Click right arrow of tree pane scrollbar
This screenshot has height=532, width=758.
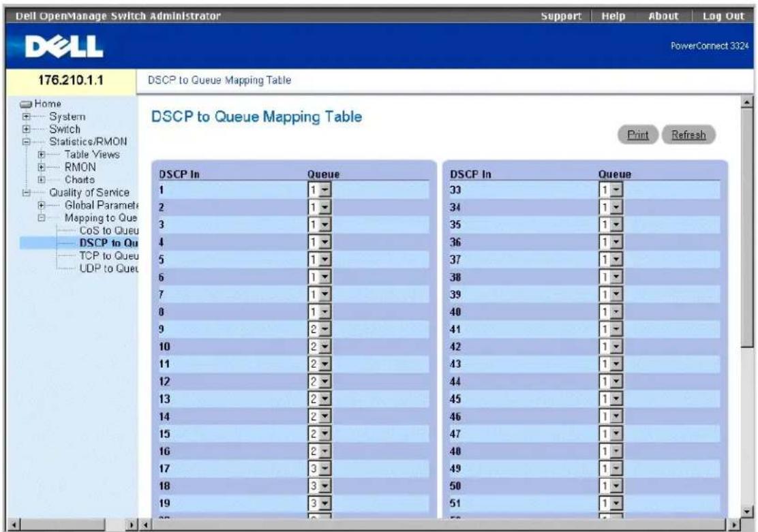tap(132, 525)
